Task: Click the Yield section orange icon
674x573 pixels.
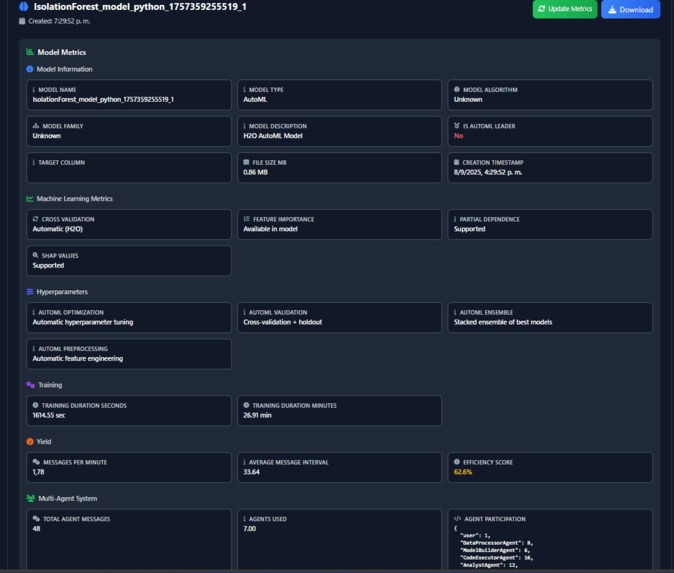Action: click(30, 441)
